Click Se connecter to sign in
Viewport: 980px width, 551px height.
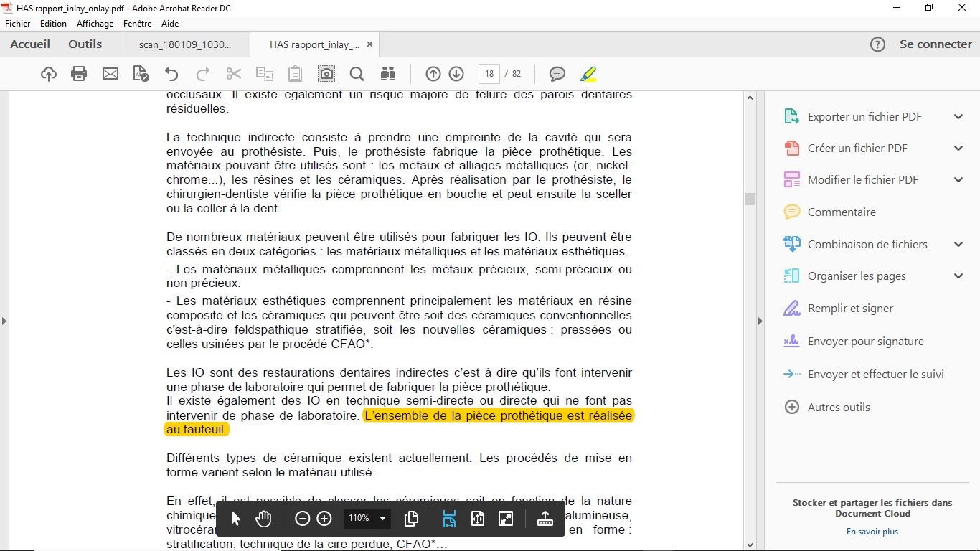[936, 44]
